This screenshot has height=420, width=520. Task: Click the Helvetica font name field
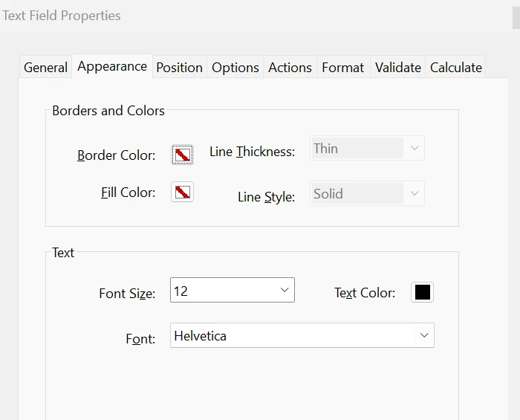(x=290, y=336)
